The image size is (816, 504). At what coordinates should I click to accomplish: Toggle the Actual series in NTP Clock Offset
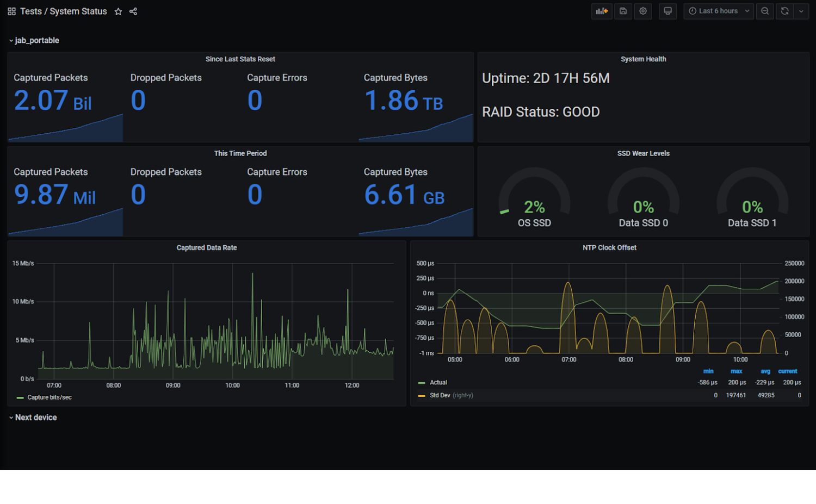tap(438, 382)
